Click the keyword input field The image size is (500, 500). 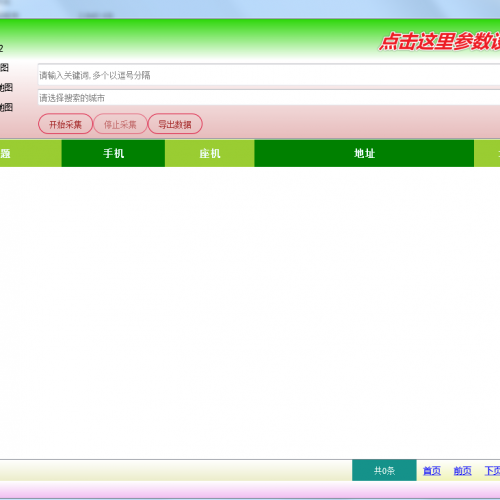coord(269,75)
